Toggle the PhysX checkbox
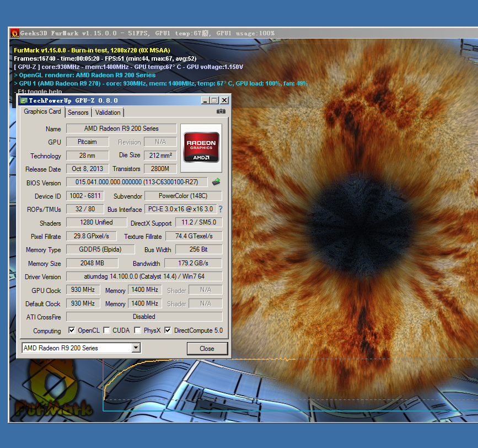This screenshot has height=448, width=478. click(137, 330)
